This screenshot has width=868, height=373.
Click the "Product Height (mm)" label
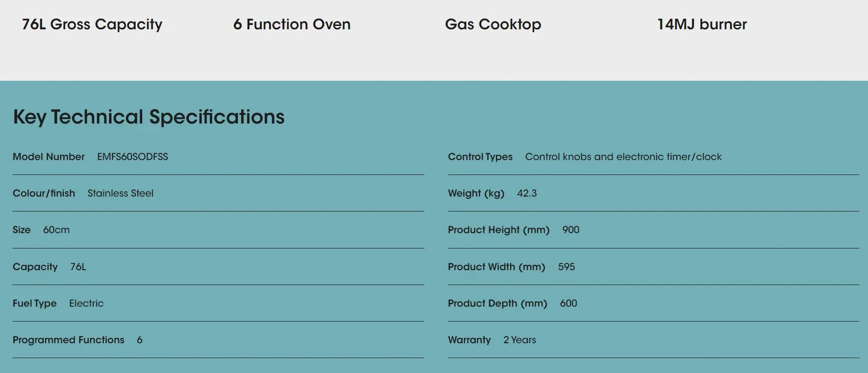[x=498, y=230]
